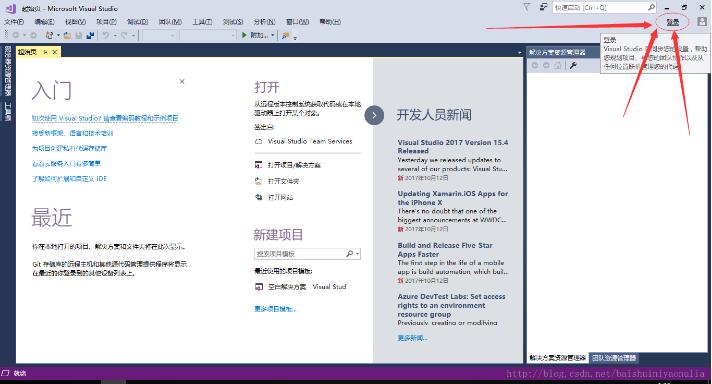Click Solution Explorer's Forward icon
This screenshot has height=384, width=712.
(x=546, y=65)
